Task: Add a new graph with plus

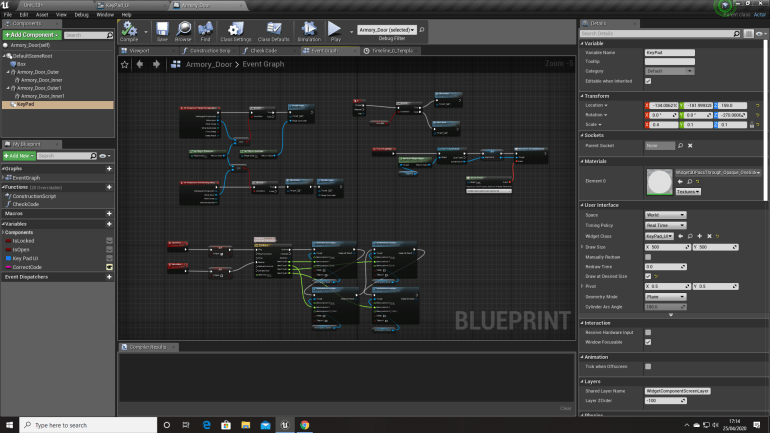Action: (x=109, y=169)
